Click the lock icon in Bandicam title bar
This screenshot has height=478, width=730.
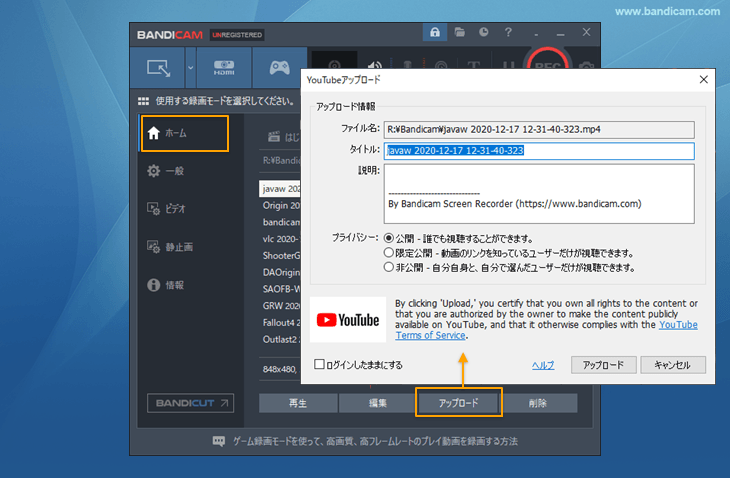coord(435,33)
